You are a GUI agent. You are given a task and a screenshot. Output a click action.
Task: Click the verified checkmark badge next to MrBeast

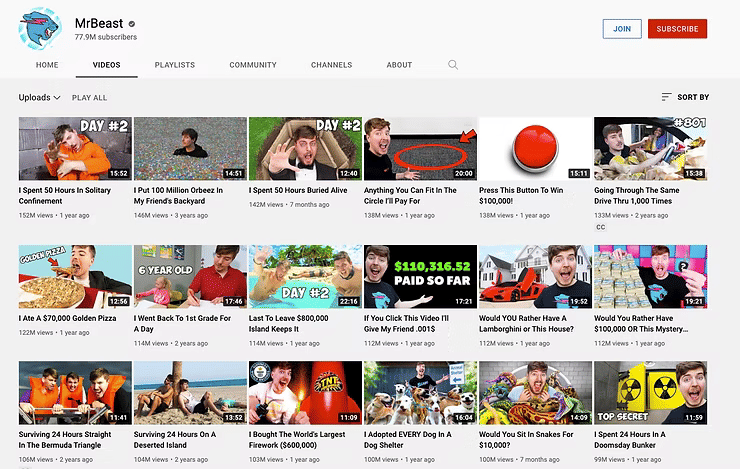point(132,24)
